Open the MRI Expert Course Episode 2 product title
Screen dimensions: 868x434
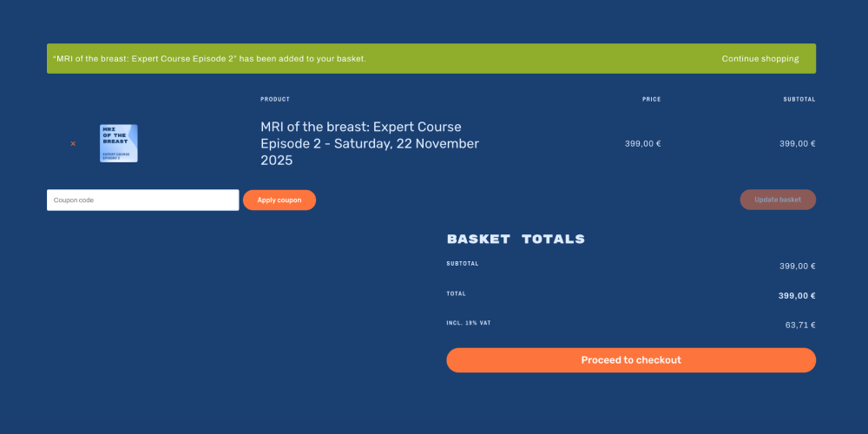coord(370,144)
